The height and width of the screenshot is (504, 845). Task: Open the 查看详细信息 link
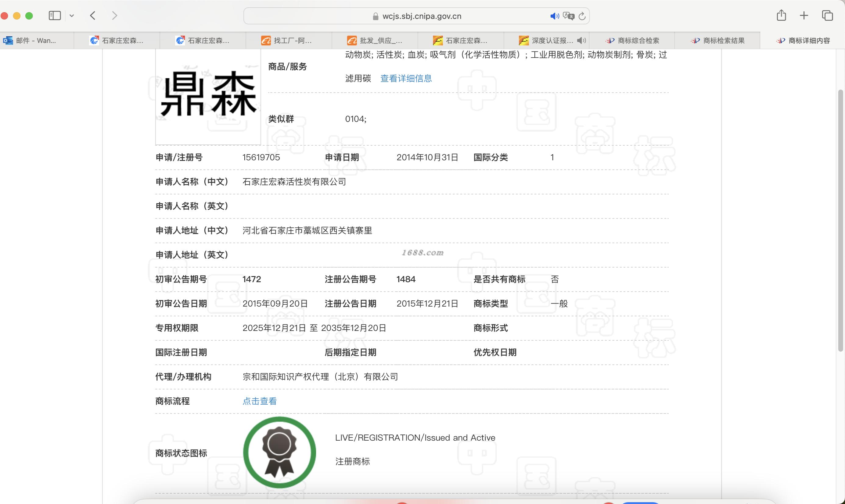(406, 78)
